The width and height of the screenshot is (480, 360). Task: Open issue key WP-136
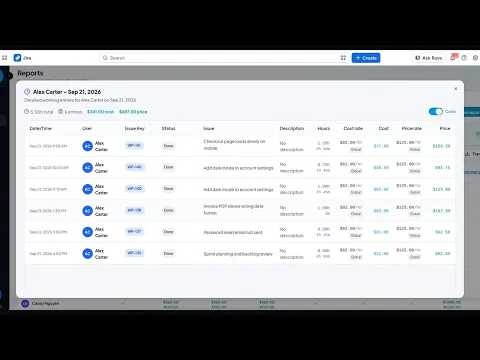point(134,253)
